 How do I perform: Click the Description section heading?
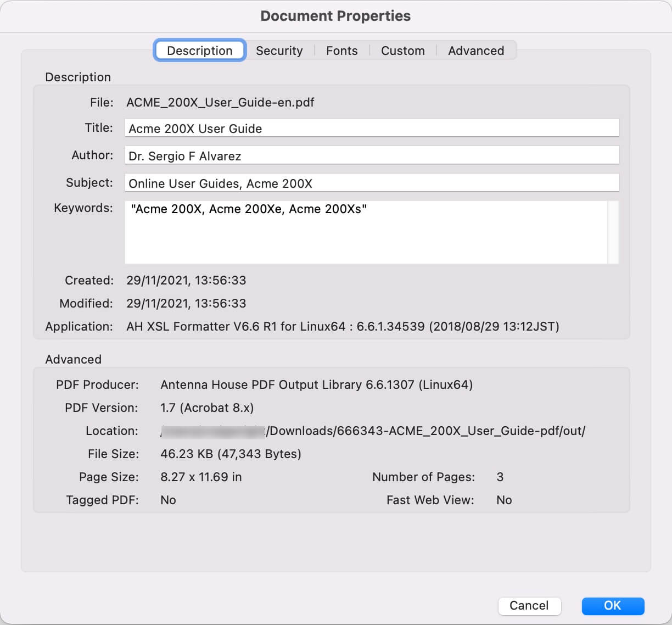pos(78,77)
